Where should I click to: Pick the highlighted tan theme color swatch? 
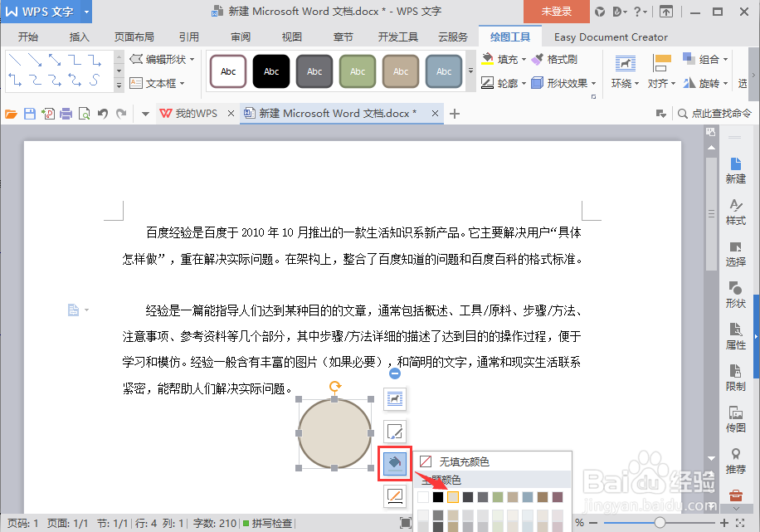(x=453, y=497)
